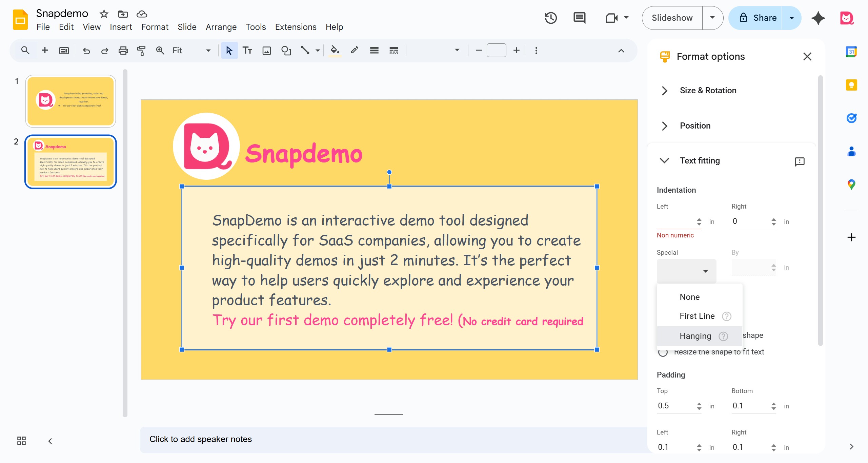Open Google Maps side panel
This screenshot has height=463, width=868.
[851, 185]
